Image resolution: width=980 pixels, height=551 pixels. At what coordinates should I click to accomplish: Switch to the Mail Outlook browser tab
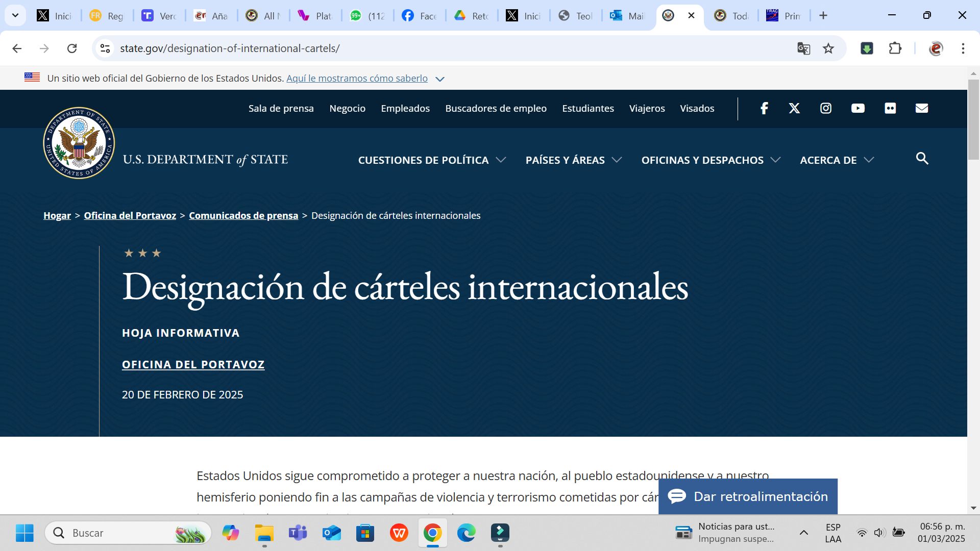pos(628,15)
